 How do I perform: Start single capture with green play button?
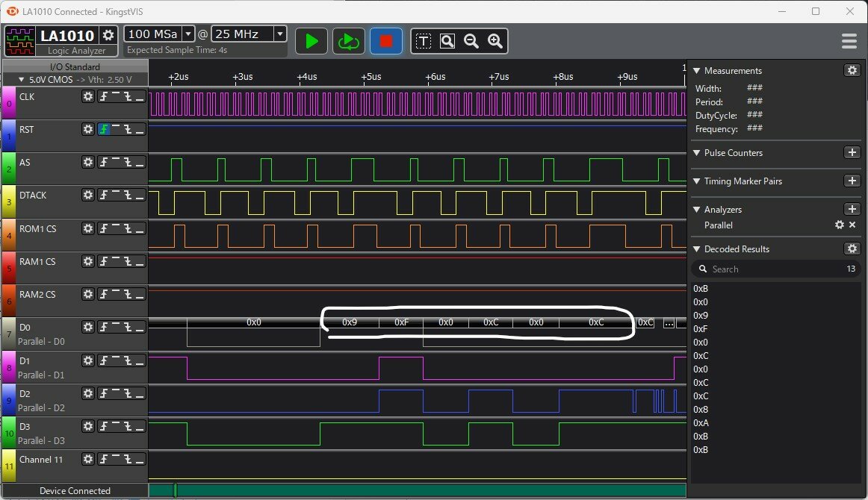(x=311, y=41)
